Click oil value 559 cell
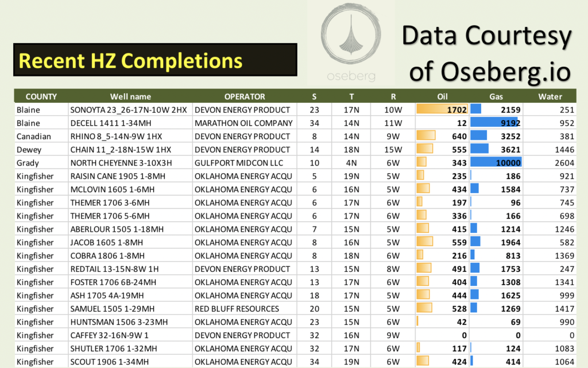Screen dimensions: 588x368 point(443,242)
